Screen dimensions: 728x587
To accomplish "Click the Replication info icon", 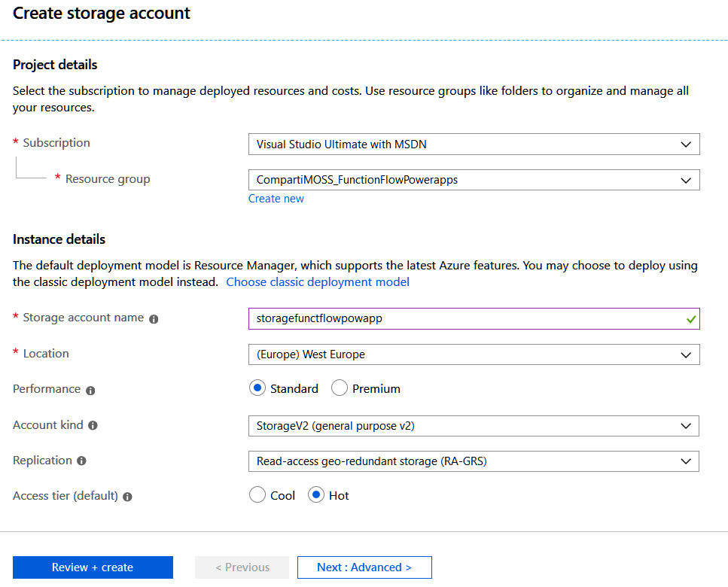I will (83, 461).
